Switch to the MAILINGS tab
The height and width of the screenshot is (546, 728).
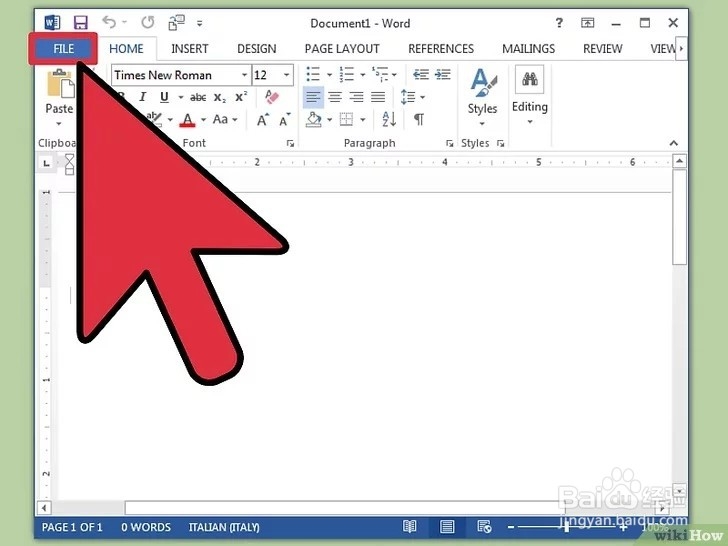[528, 49]
